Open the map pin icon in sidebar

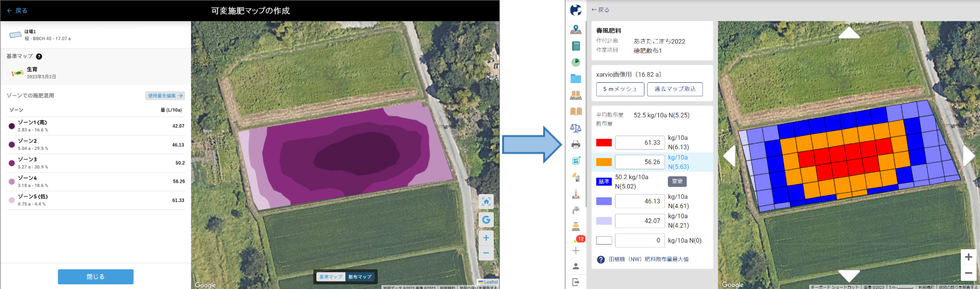click(576, 30)
